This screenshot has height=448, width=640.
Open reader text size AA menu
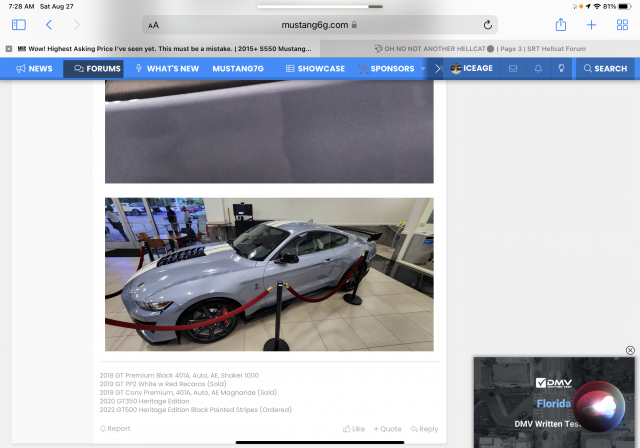click(153, 25)
